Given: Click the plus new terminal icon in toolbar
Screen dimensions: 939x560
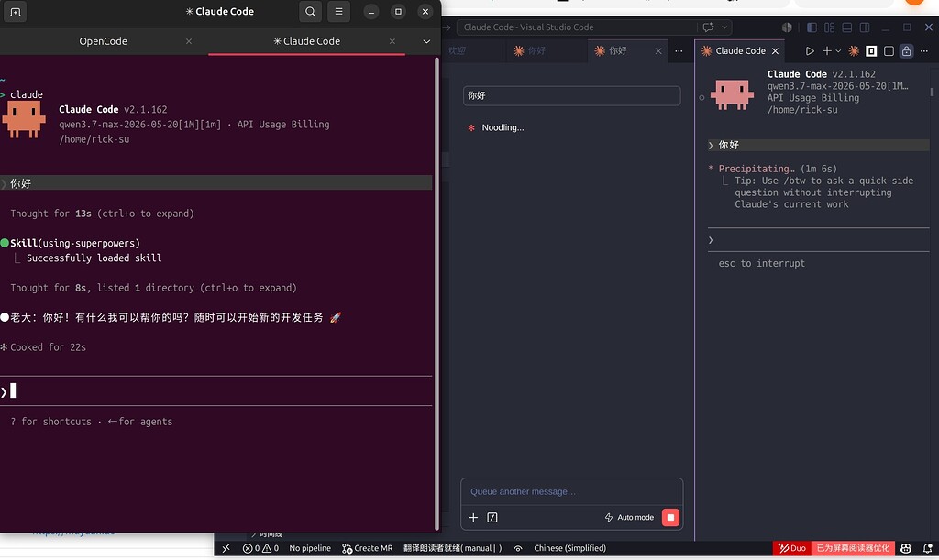Looking at the screenshot, I should pyautogui.click(x=826, y=50).
